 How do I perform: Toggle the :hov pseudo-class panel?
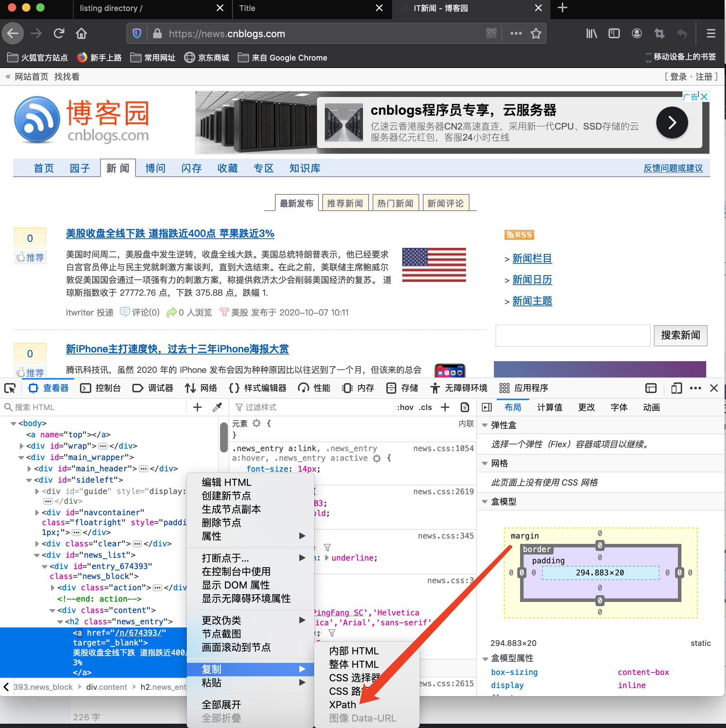405,407
